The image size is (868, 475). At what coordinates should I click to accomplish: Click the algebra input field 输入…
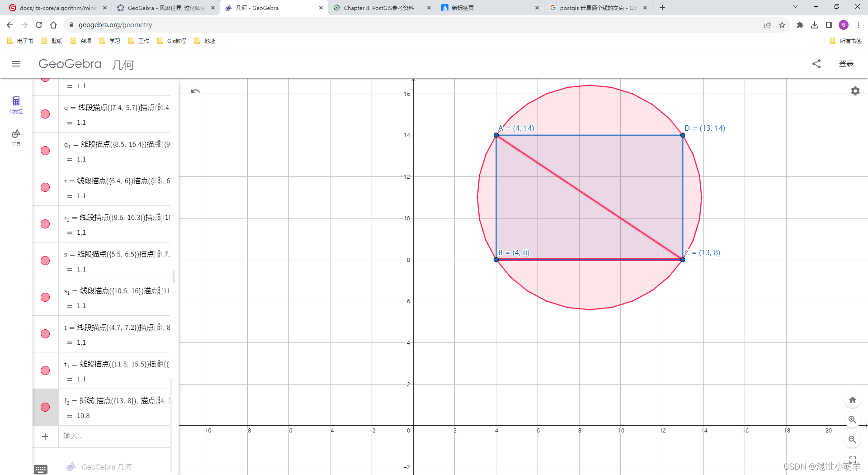pos(115,437)
